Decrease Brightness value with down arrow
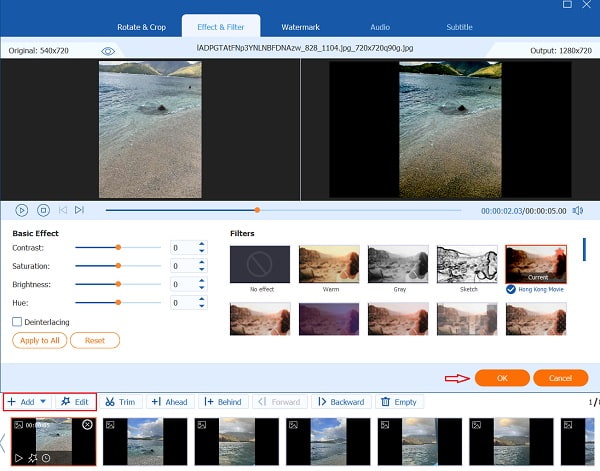Screen dimensions: 600x471 [x=202, y=288]
